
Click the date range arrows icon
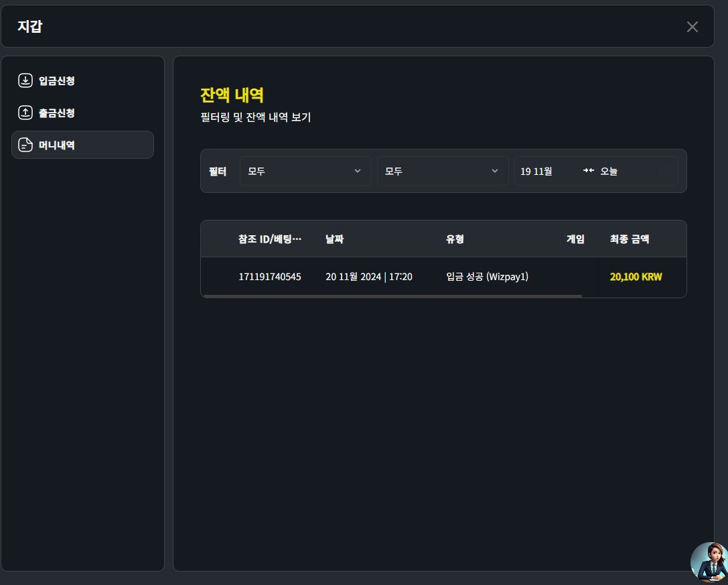pyautogui.click(x=588, y=170)
